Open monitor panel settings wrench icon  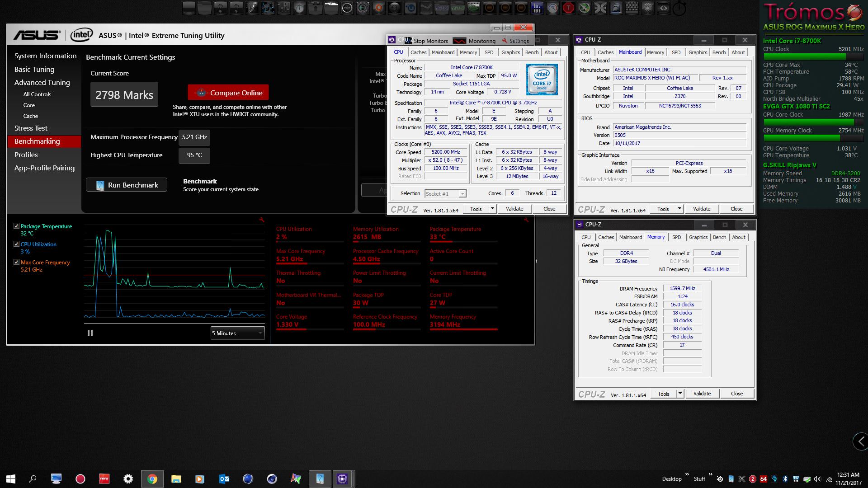click(x=526, y=220)
